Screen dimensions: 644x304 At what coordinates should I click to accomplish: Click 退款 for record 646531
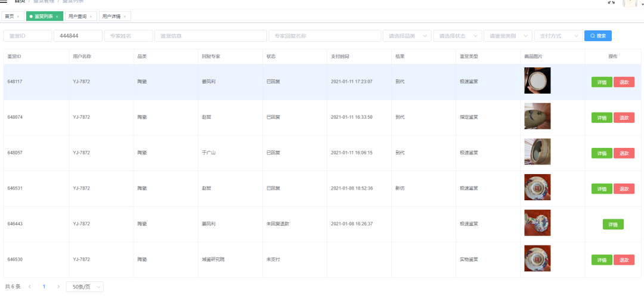point(624,188)
